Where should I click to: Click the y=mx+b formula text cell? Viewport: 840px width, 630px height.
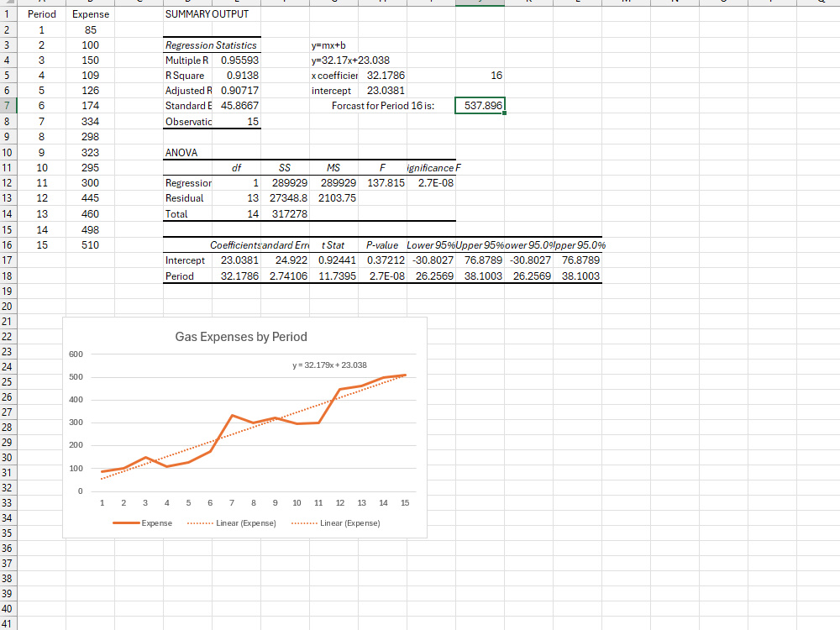328,45
